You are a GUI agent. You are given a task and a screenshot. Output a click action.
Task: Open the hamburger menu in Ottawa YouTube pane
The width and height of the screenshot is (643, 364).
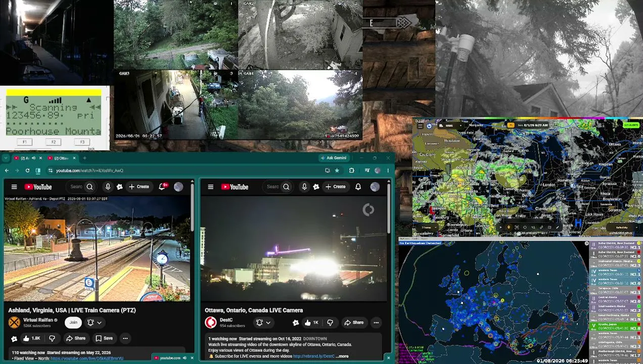[x=210, y=187]
